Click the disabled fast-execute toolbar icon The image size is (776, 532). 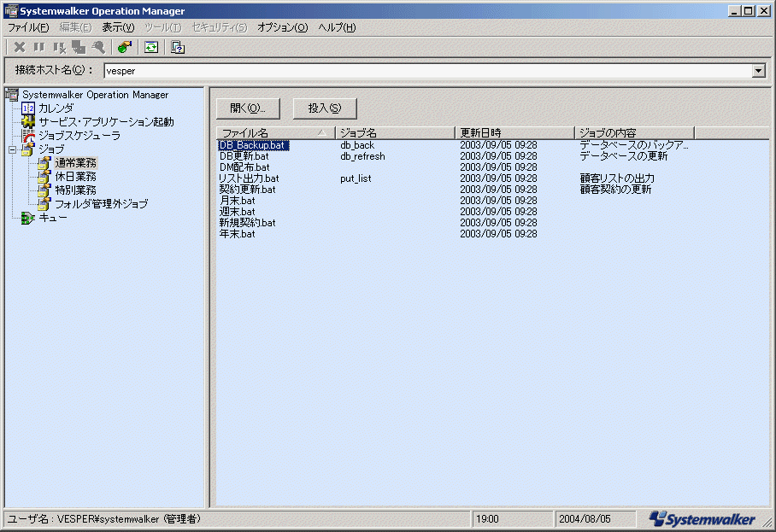point(98,47)
